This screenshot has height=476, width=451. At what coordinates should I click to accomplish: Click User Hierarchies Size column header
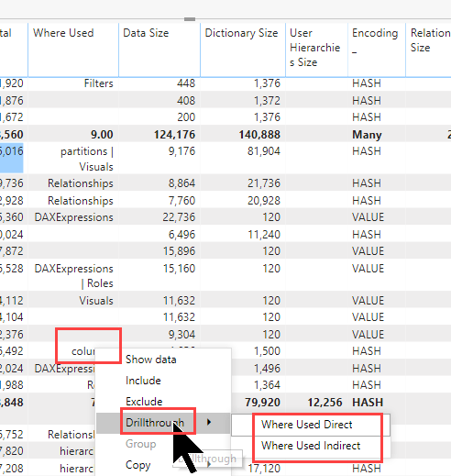click(x=314, y=48)
